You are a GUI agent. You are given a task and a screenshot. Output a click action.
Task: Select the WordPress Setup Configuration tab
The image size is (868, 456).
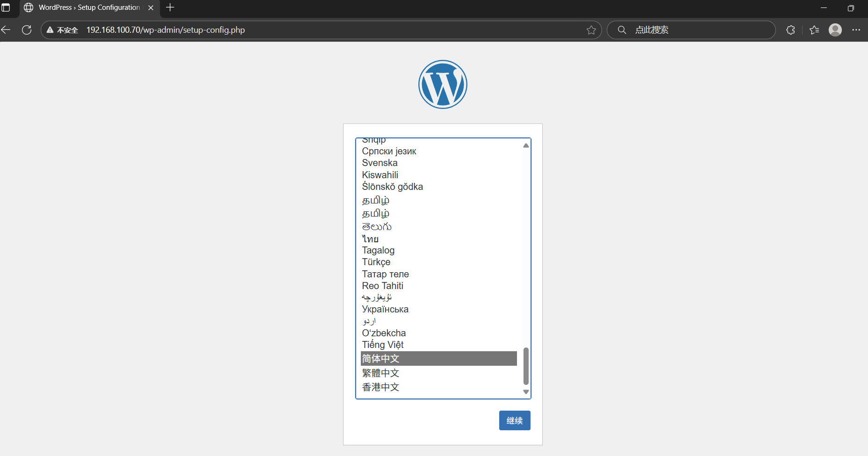[89, 7]
